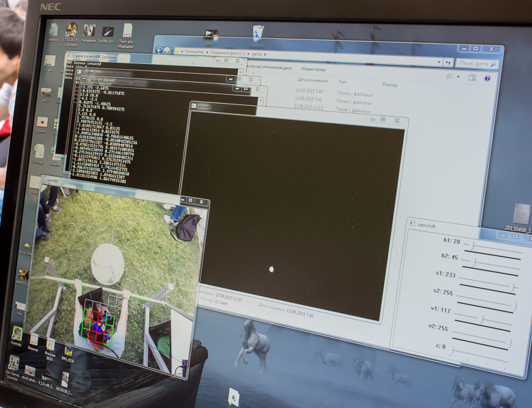532x408 pixels.
Task: Click the help question-mark icon in Explorer
Action: click(x=488, y=78)
